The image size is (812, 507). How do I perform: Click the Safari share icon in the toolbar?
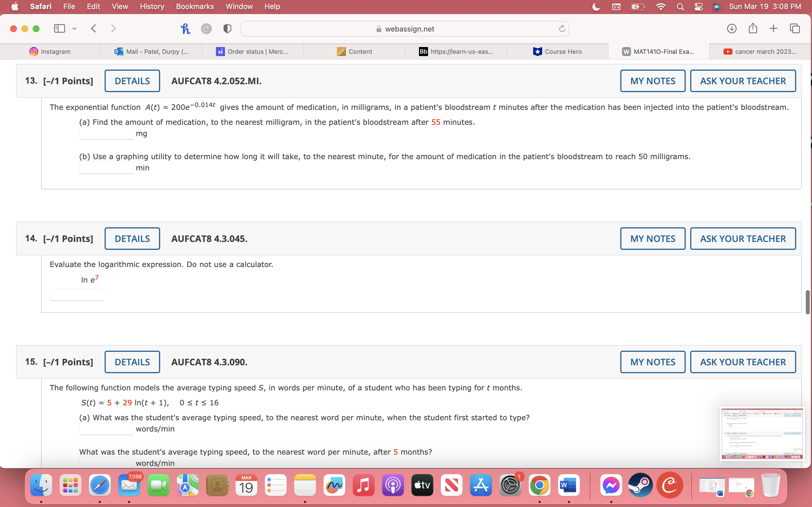753,28
